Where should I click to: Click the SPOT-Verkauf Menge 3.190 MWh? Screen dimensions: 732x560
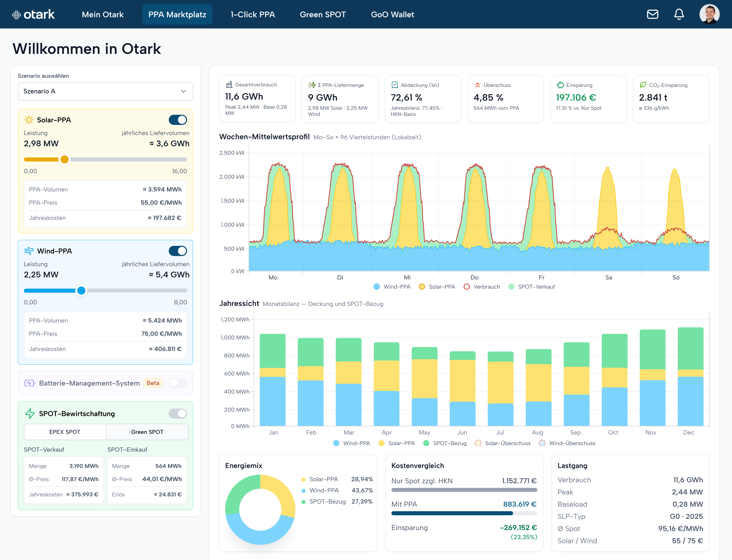coord(84,466)
